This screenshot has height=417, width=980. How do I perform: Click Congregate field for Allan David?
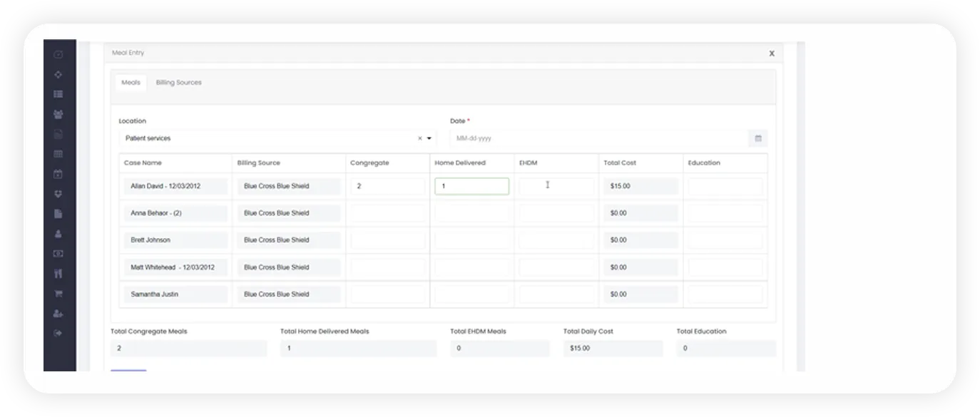[x=387, y=186]
